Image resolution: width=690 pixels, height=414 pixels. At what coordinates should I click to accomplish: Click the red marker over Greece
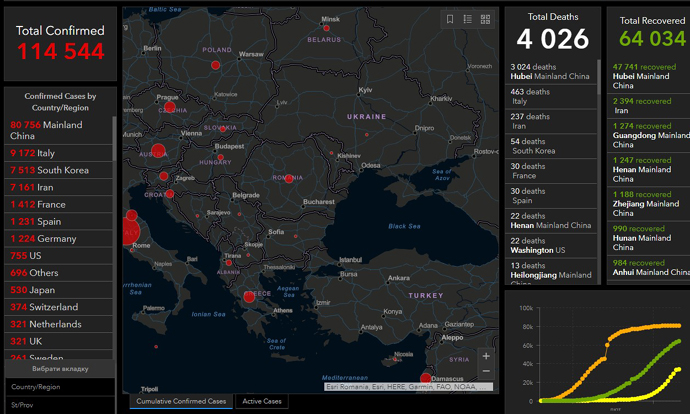(249, 296)
